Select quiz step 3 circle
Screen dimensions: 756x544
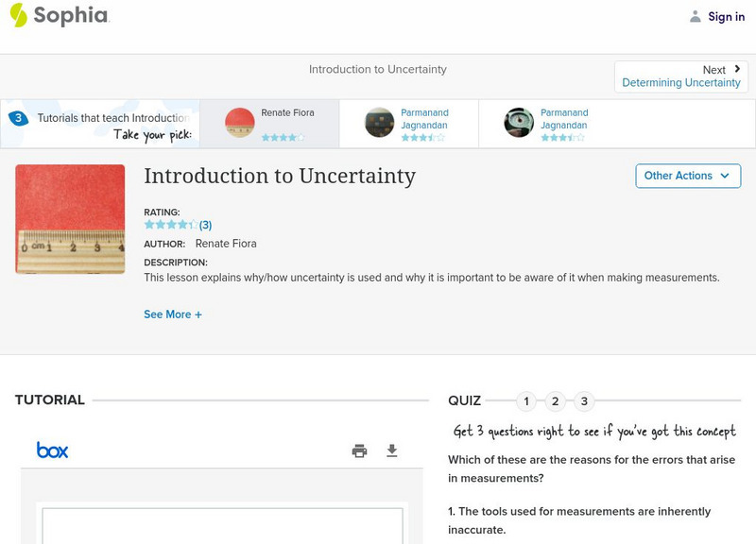click(585, 401)
